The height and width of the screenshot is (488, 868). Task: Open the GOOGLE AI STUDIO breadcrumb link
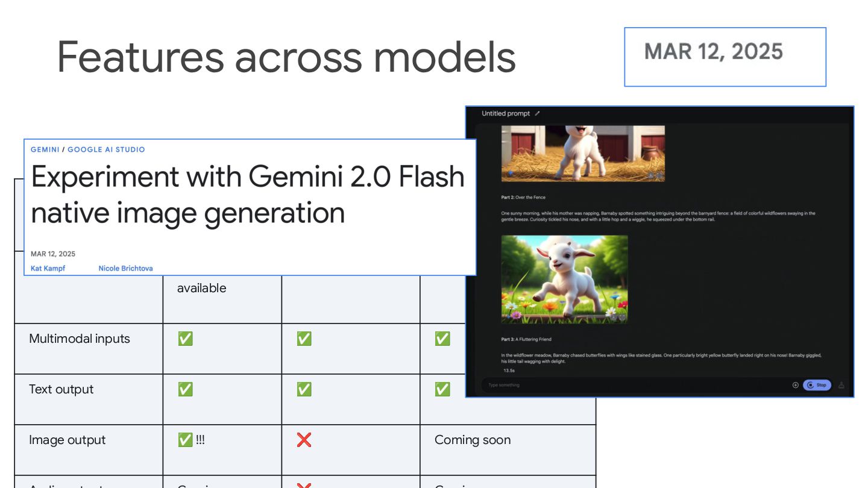tap(106, 149)
